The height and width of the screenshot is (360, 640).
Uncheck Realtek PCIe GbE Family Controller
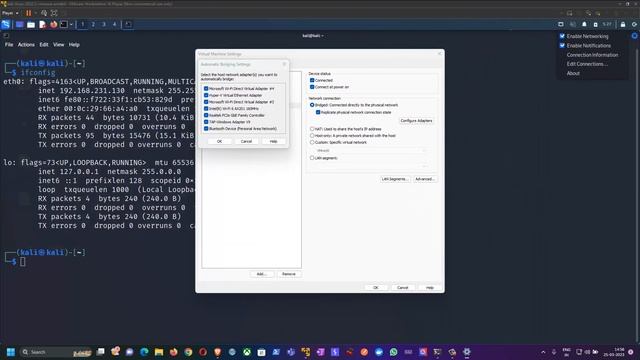(206, 115)
